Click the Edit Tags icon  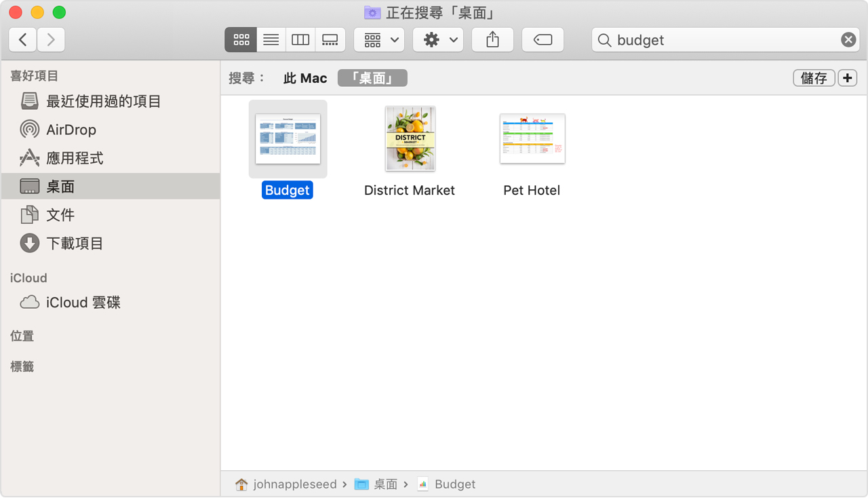[542, 40]
